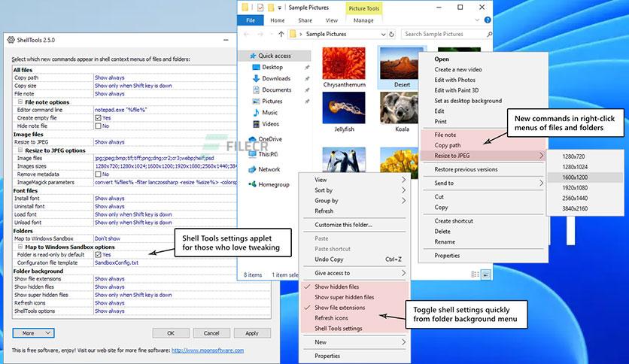This screenshot has height=364, width=629.
Task: Click the Videos icon in sidebar
Action: point(256,124)
